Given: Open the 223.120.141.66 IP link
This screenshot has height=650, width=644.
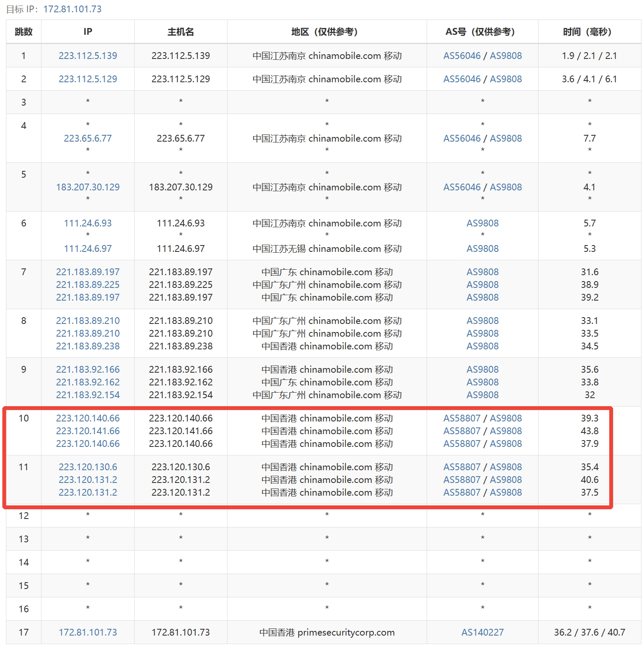Looking at the screenshot, I should [88, 431].
